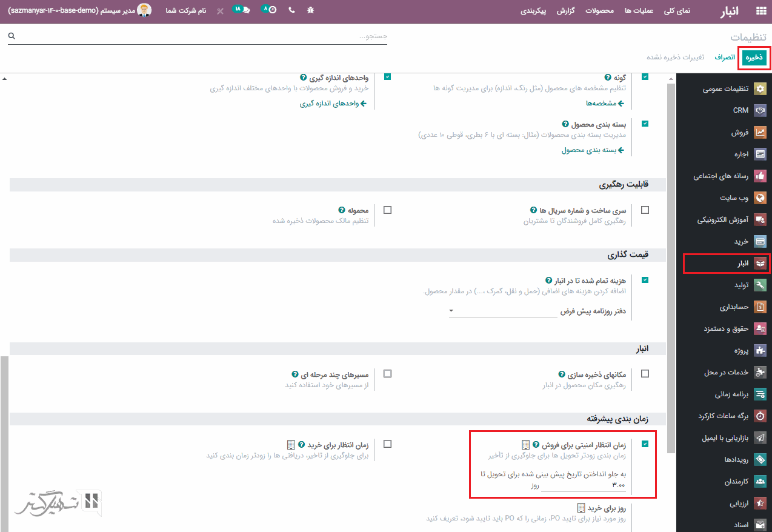Viewport: 772px width, 532px height.
Task: Click the X icon beside the company name
Action: 219,11
